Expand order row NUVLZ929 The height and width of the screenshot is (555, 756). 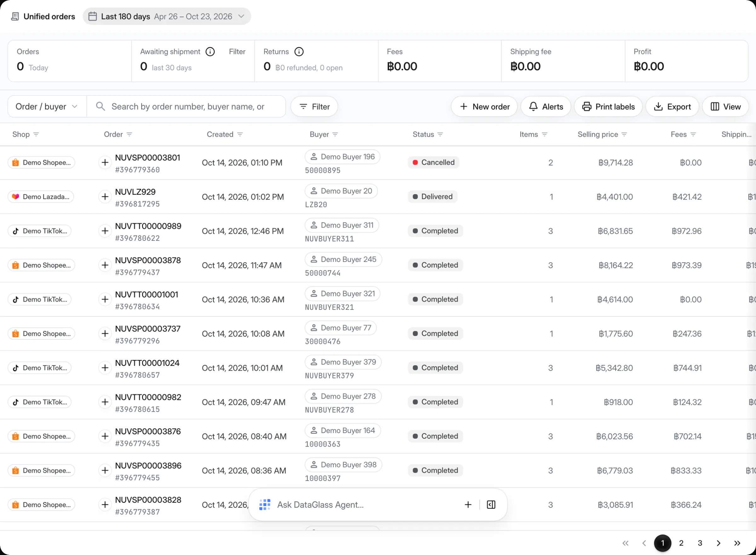pyautogui.click(x=105, y=197)
